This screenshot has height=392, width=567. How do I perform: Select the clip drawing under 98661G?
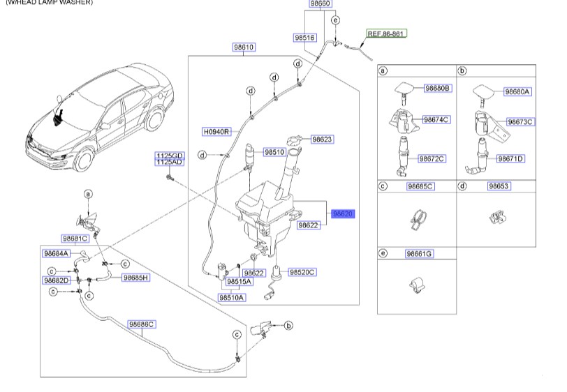point(417,285)
